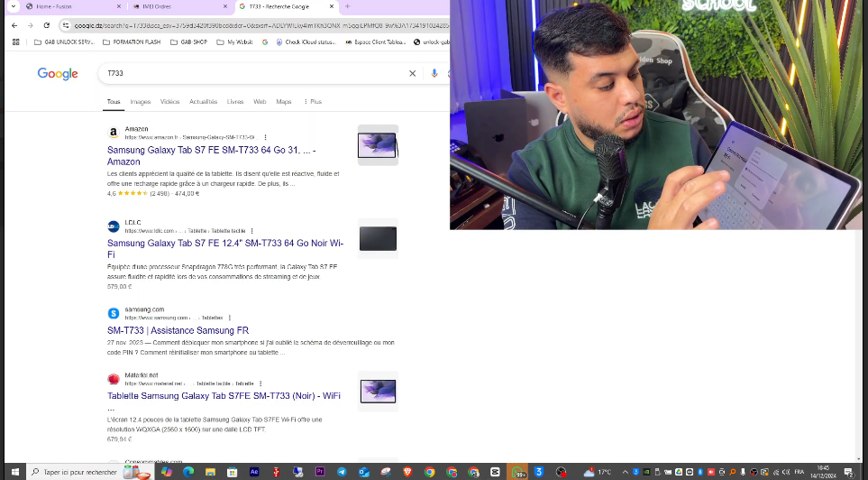
Task: Expand the Plus more filters menu
Action: pyautogui.click(x=313, y=102)
